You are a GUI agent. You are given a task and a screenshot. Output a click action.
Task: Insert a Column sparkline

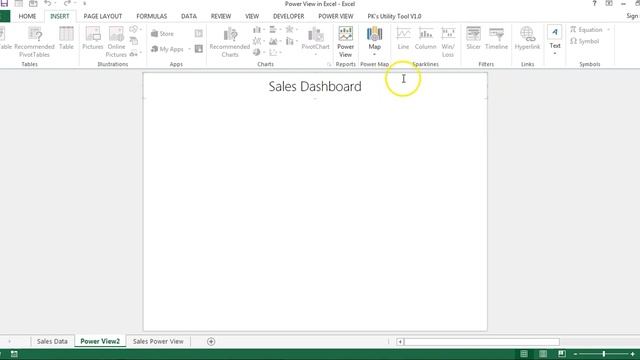[x=425, y=39]
